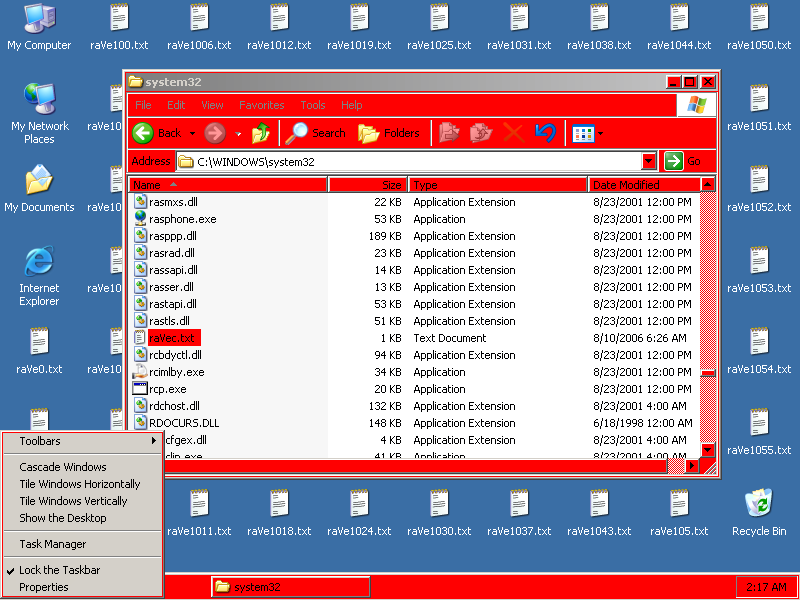Viewport: 800px width, 600px height.
Task: Open the Forward history dropdown arrow
Action: (x=238, y=134)
